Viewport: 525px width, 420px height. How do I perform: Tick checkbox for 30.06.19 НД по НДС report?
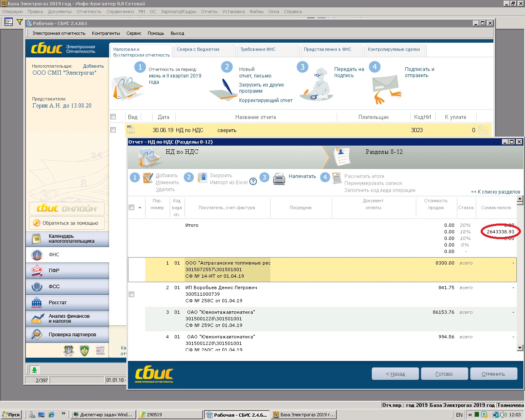point(113,130)
